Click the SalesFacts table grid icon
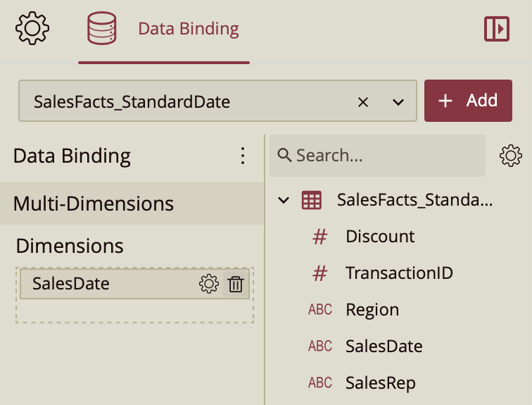Image resolution: width=532 pixels, height=405 pixels. (311, 200)
